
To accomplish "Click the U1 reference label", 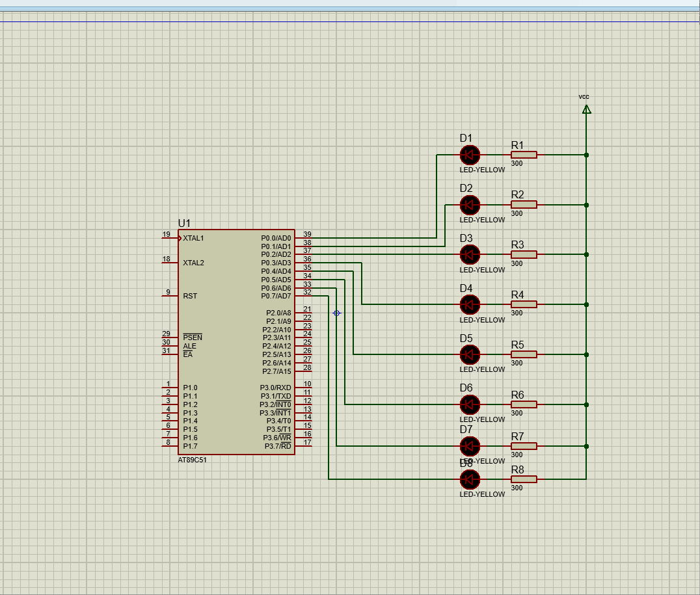I will [184, 223].
